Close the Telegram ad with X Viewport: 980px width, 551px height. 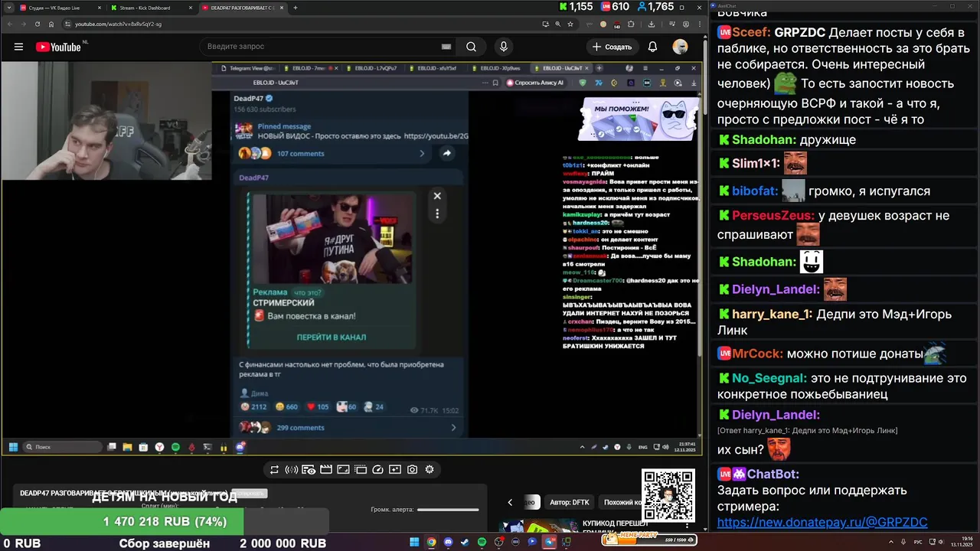437,196
